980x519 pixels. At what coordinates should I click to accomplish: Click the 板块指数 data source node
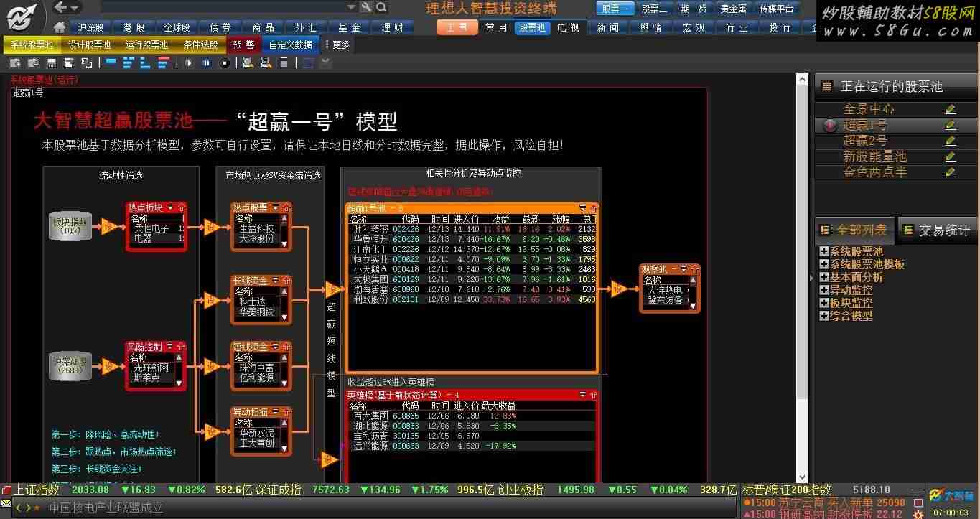point(70,226)
